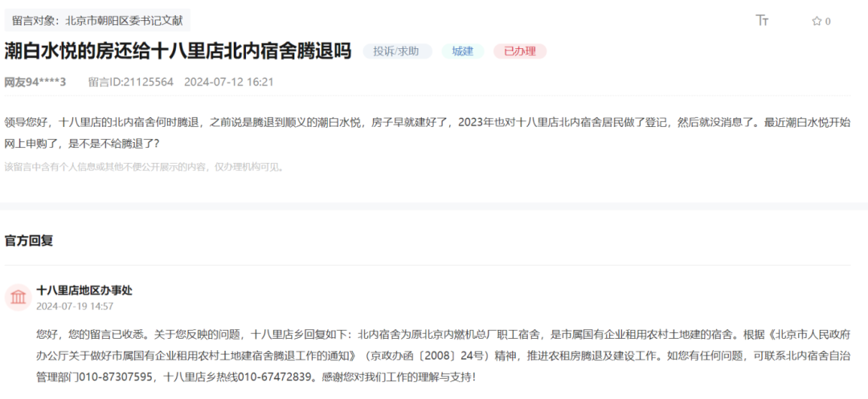
Task: Click the 官方回复 section heading
Action: coord(29,240)
